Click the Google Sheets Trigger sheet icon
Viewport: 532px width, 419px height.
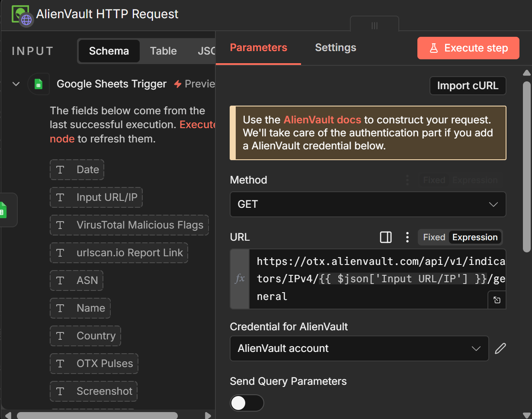click(38, 84)
